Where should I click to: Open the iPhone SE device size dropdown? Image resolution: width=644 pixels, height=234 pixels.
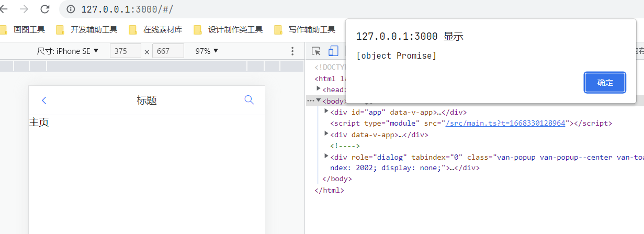[67, 51]
